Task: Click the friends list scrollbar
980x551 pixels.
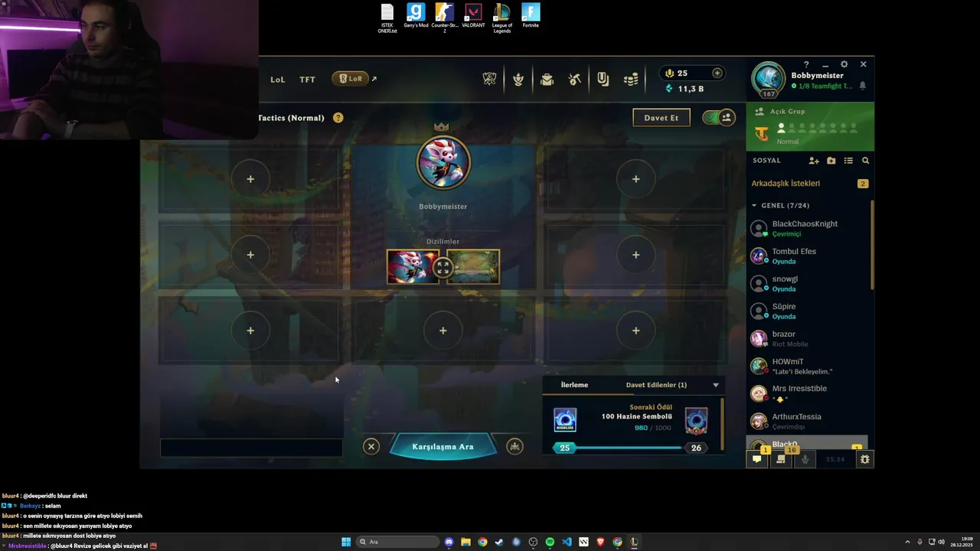Action: tap(872, 245)
